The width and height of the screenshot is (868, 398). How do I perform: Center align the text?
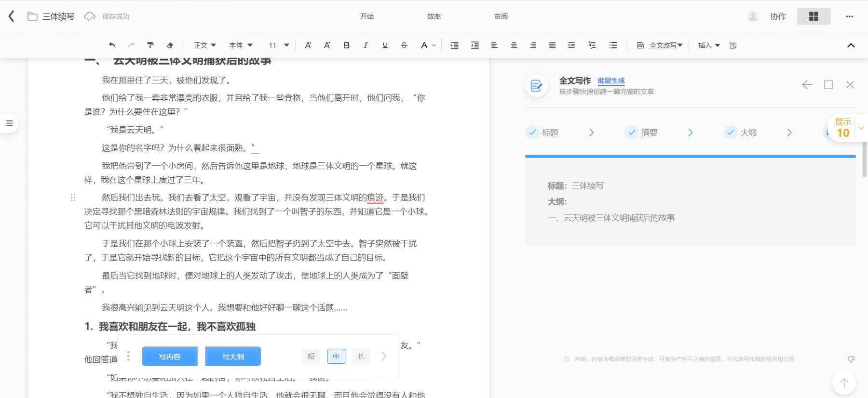pos(514,45)
